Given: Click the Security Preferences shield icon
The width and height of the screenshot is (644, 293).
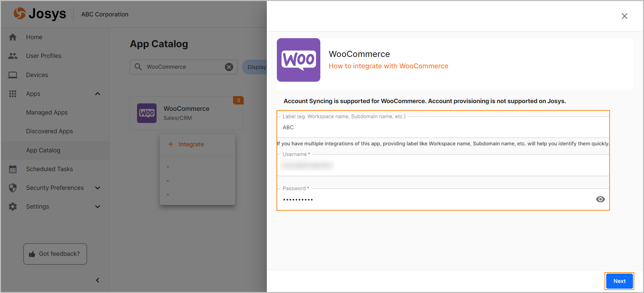Looking at the screenshot, I should tap(13, 188).
